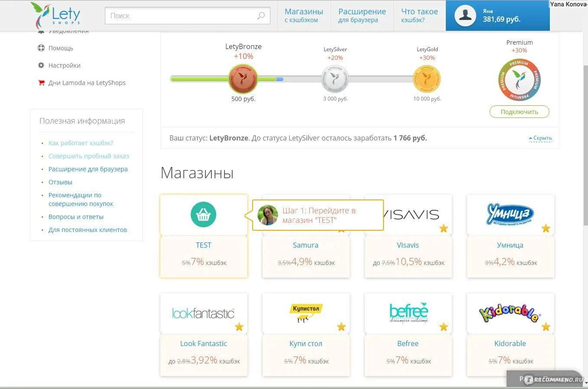Toggle favorite star on Visavis card
Image resolution: width=588 pixels, height=389 pixels.
pyautogui.click(x=444, y=228)
